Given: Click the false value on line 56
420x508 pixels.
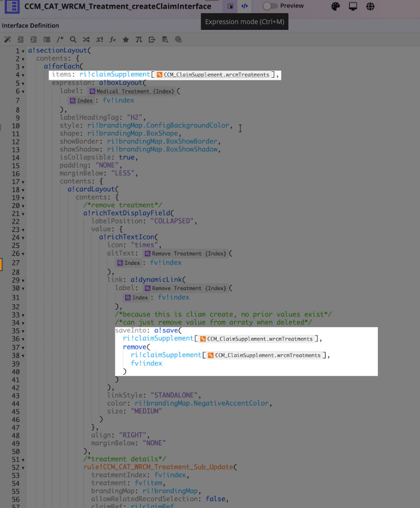Looking at the screenshot, I should [x=215, y=499].
